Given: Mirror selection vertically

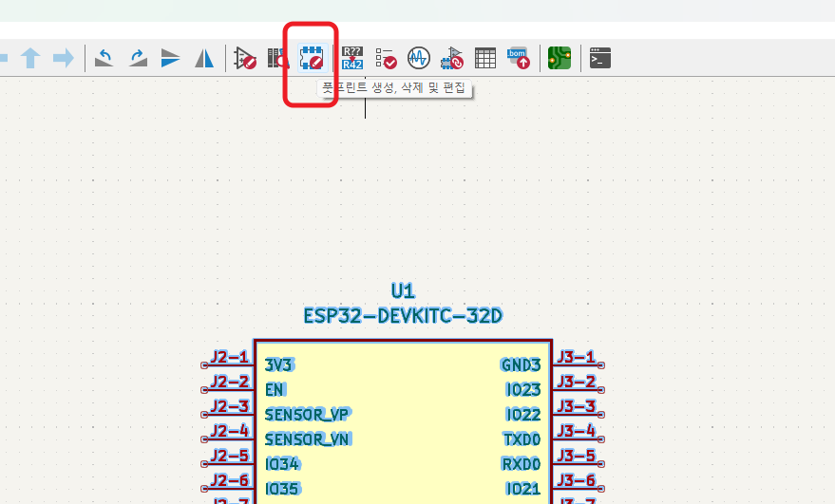Looking at the screenshot, I should (x=170, y=58).
